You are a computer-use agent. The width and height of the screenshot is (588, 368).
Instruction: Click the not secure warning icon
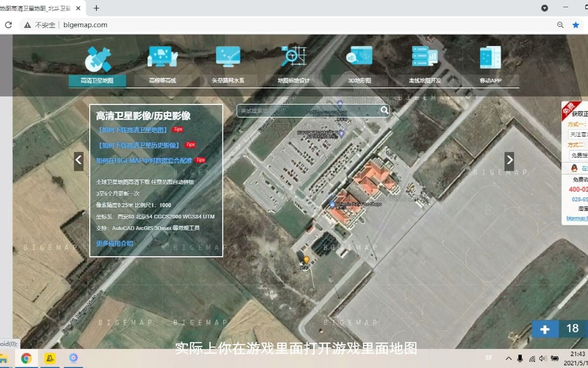28,25
